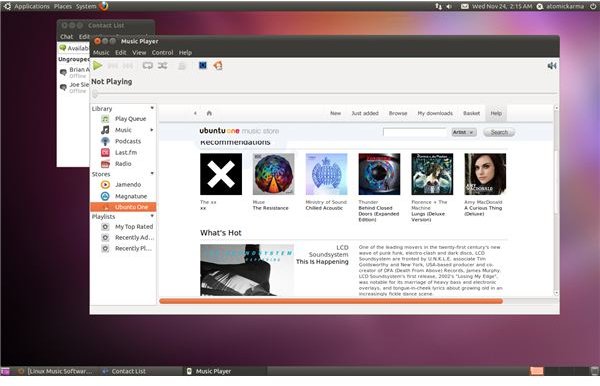
Task: Open the Basket link
Action: tap(471, 113)
